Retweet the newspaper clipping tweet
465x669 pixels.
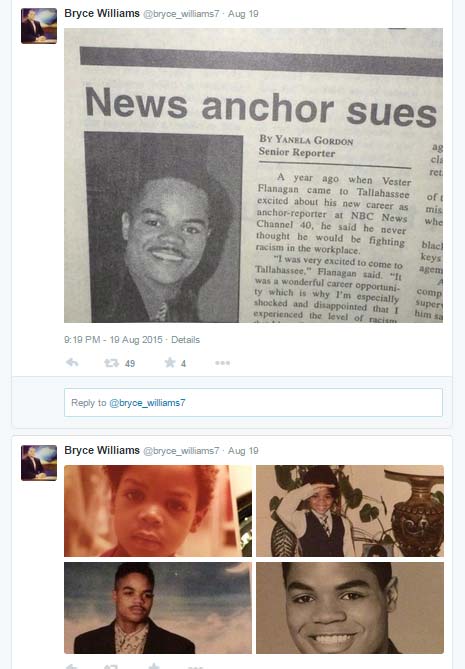[111, 363]
